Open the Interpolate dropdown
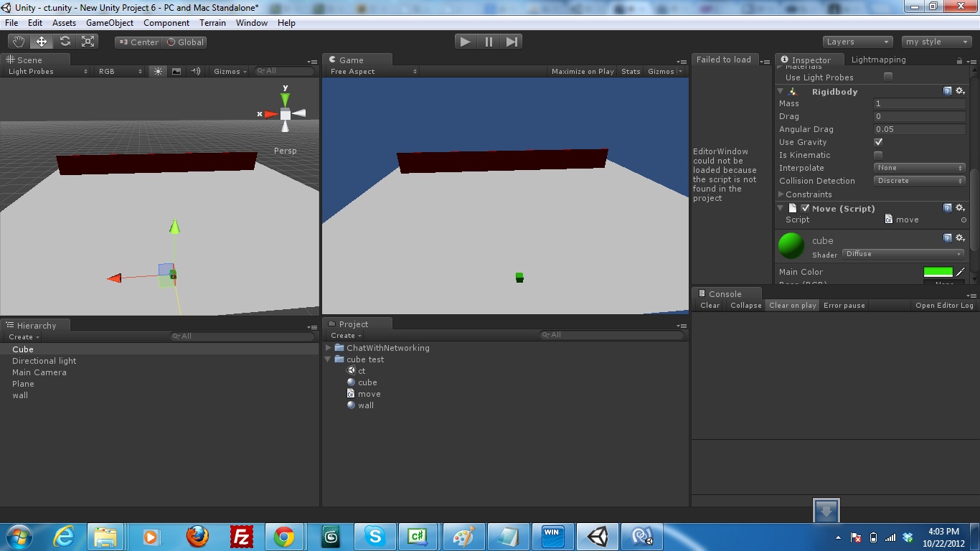This screenshot has width=980, height=551. (918, 168)
